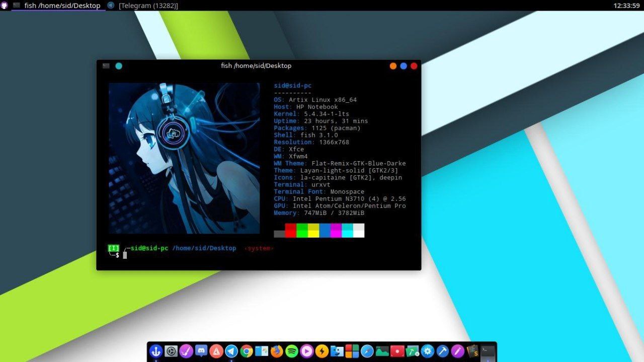Viewport: 644px width, 362px height.
Task: Click the teal circle button in terminal titlebar
Action: tap(119, 66)
